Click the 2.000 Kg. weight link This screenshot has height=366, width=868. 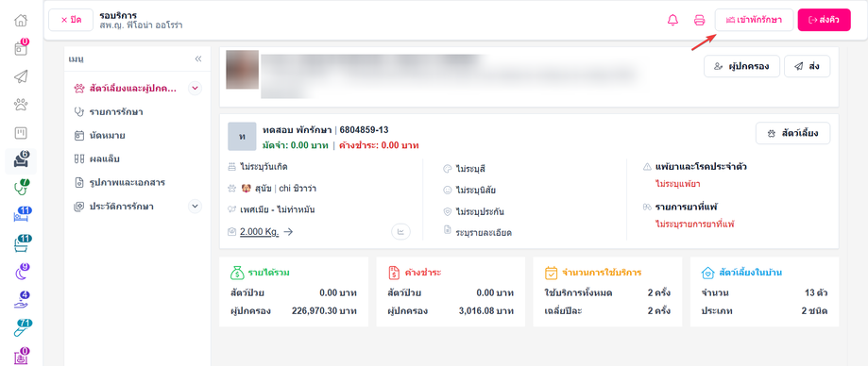pos(259,232)
